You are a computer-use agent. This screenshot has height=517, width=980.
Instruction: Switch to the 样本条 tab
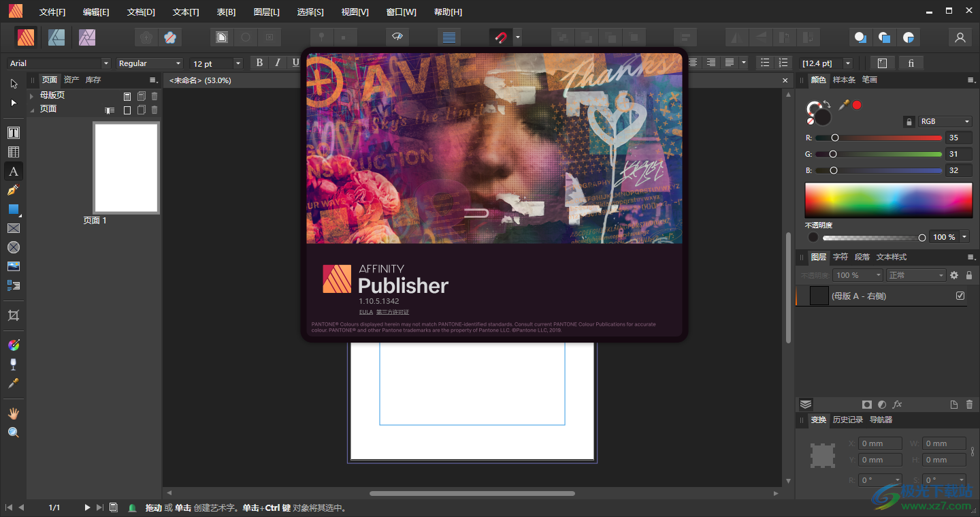point(844,80)
